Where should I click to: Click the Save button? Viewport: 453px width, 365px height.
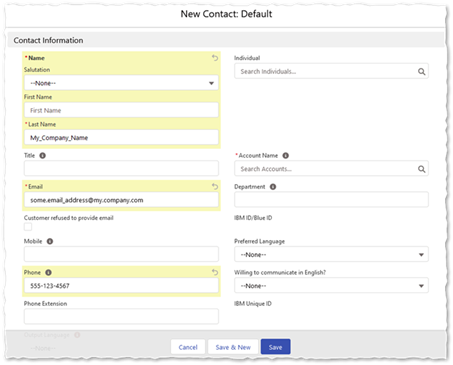click(x=275, y=347)
